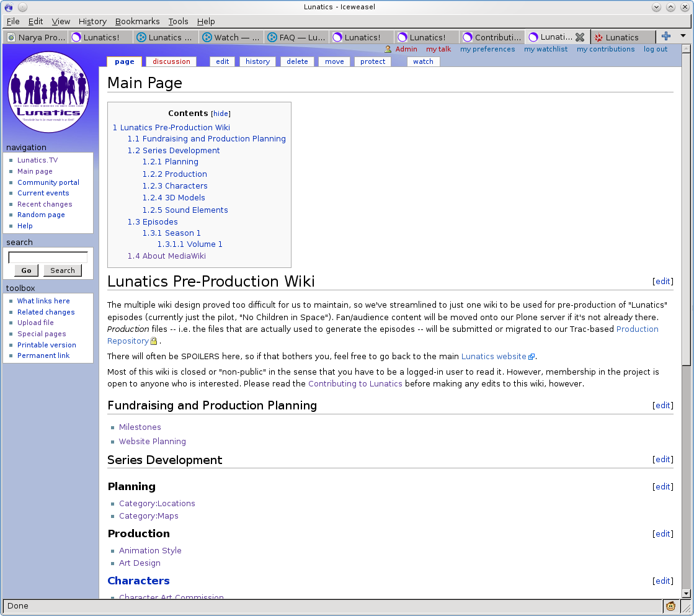This screenshot has height=616, width=694.
Task: Switch to the discussion tab
Action: pyautogui.click(x=171, y=61)
